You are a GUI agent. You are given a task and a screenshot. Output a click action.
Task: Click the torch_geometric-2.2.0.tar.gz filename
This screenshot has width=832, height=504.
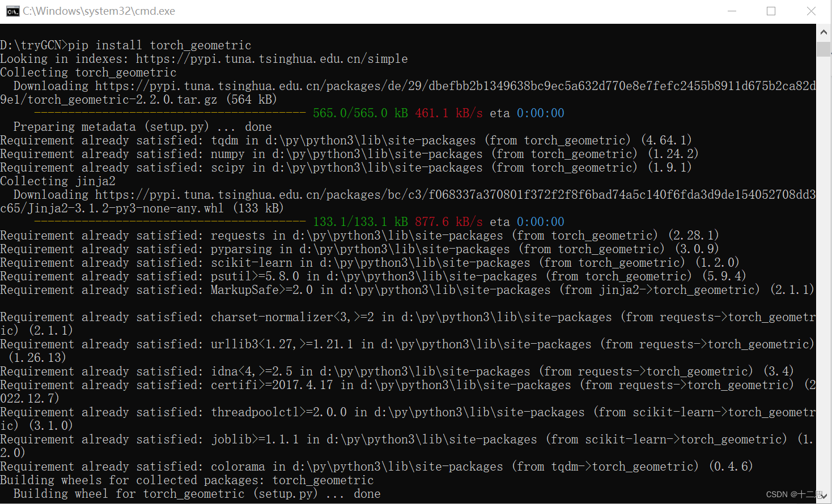(x=122, y=100)
